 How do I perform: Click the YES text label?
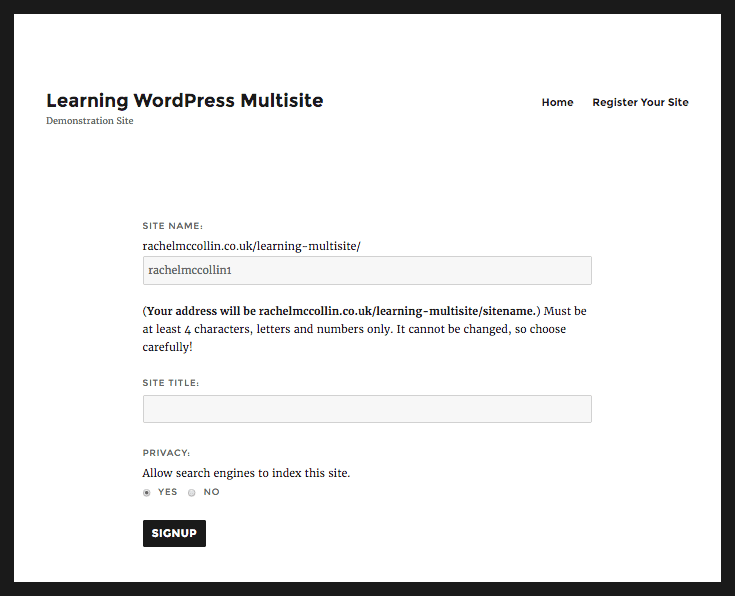(167, 492)
